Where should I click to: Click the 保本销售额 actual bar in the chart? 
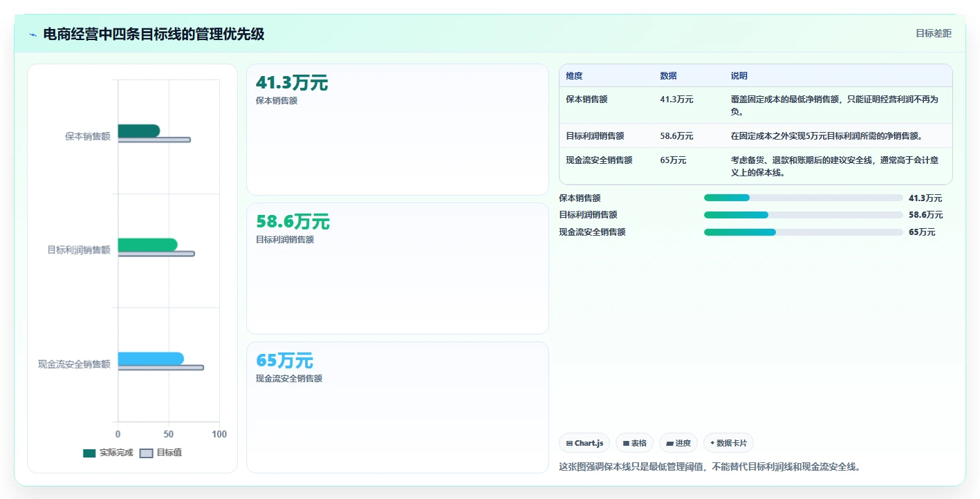[139, 131]
